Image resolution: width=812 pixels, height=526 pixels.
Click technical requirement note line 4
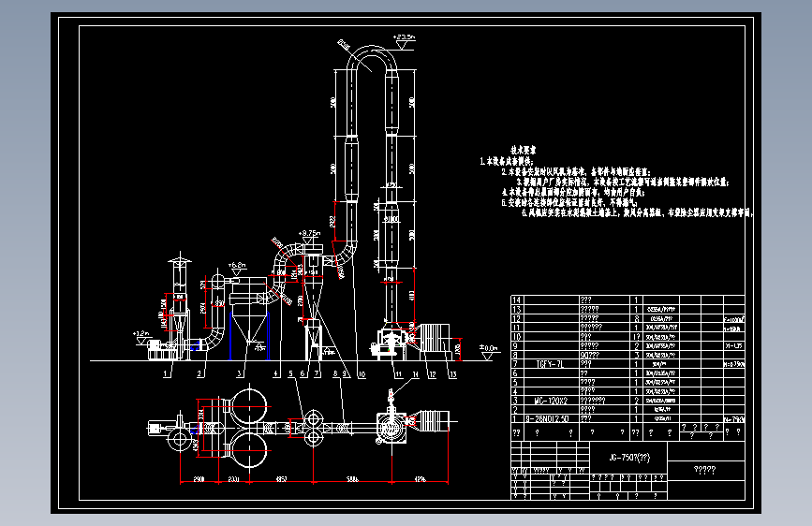point(573,192)
